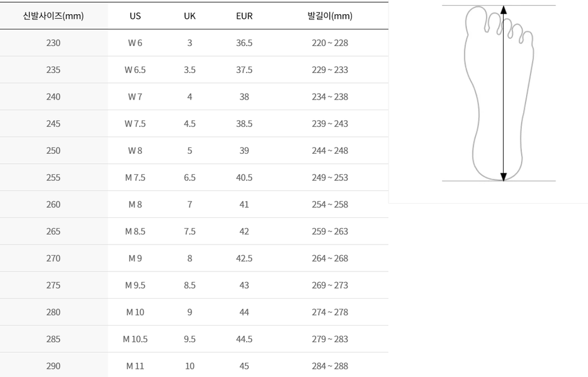Click the 260 shoe size cell
Screen dimensions: 588x377
(x=53, y=204)
